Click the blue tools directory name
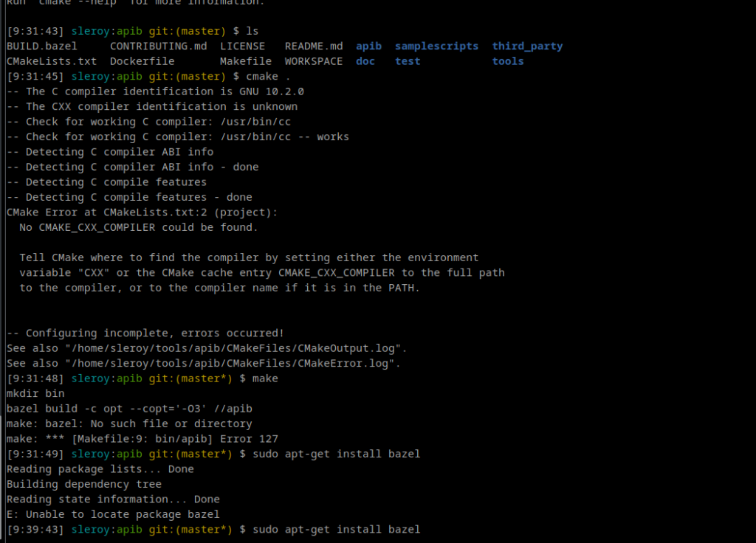This screenshot has height=543, width=756. tap(508, 61)
